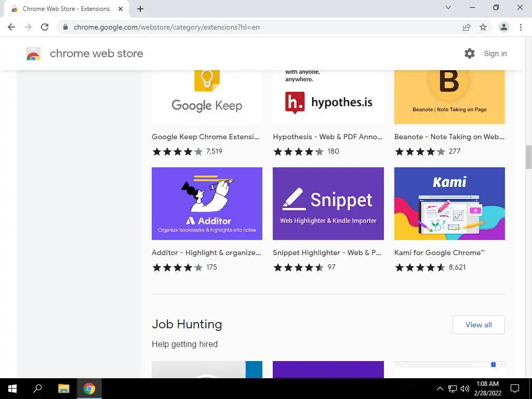
Task: Open the Windows notification center
Action: [515, 389]
